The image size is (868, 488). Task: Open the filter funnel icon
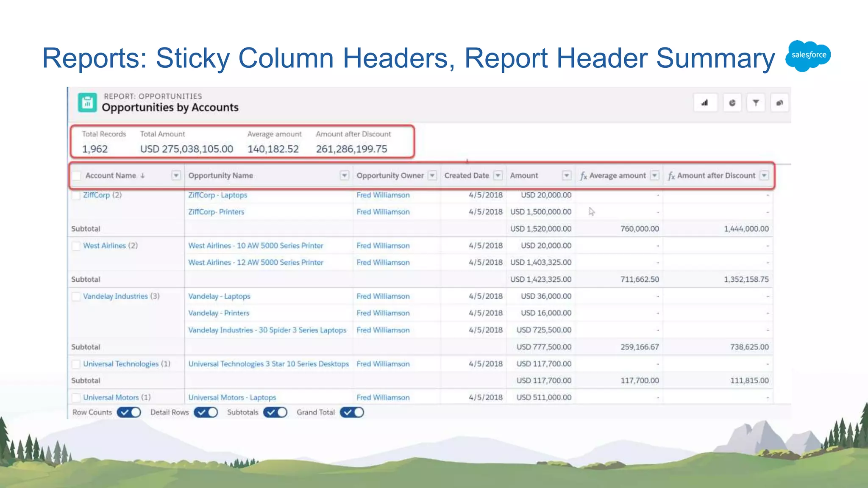(x=756, y=103)
